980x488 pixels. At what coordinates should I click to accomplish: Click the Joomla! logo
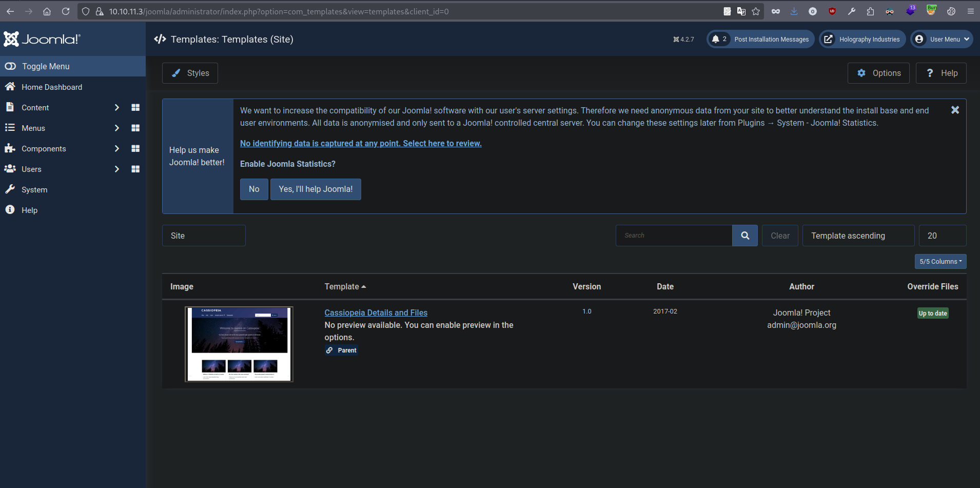coord(42,39)
